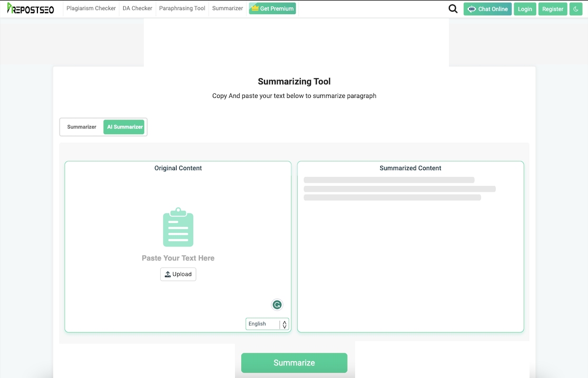This screenshot has width=588, height=378.
Task: Click the Grammarly icon in the text area
Action: 277,305
